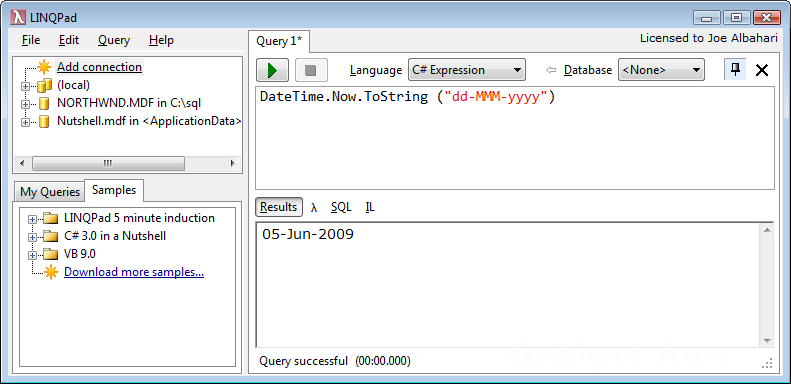Select LINQPad 5 minute induction label

(x=140, y=218)
